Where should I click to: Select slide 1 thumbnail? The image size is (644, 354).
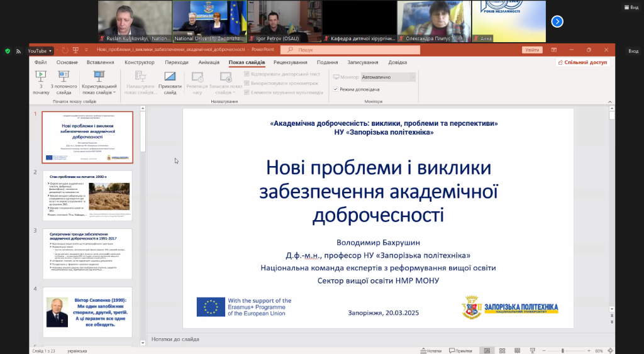tap(87, 137)
